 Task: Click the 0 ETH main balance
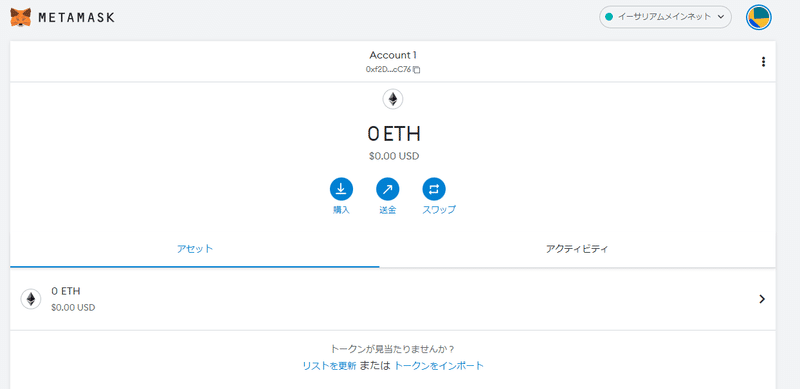pyautogui.click(x=393, y=134)
